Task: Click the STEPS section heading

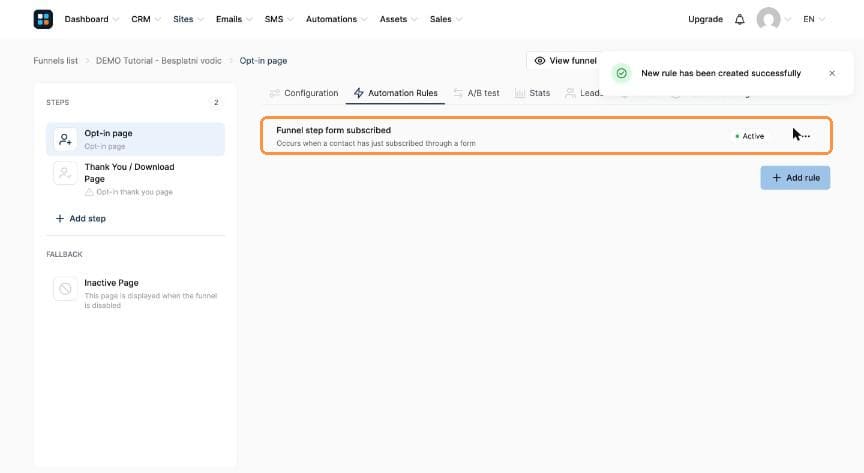Action: point(58,103)
